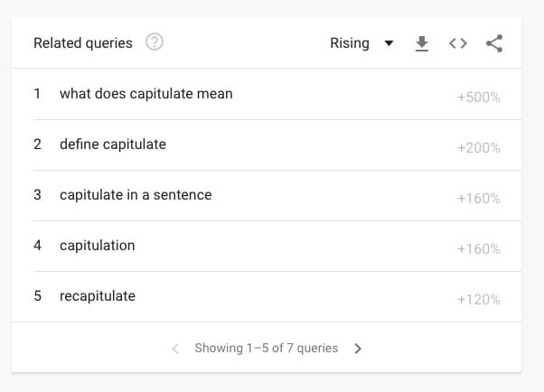Choose the "capitulation" related query
The width and height of the screenshot is (544, 392).
pos(97,246)
